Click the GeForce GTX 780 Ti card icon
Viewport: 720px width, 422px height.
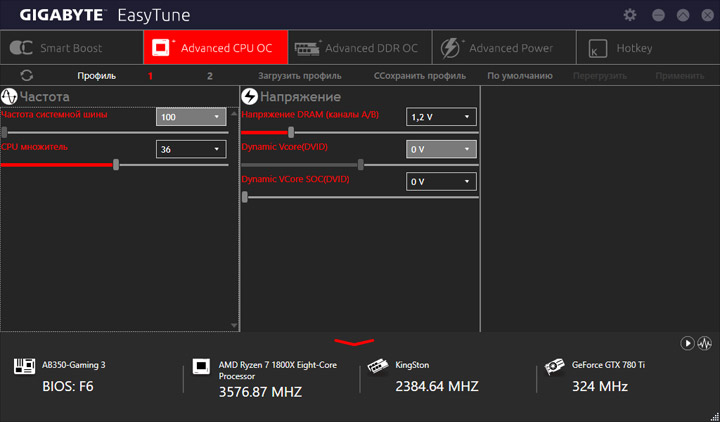(x=554, y=366)
